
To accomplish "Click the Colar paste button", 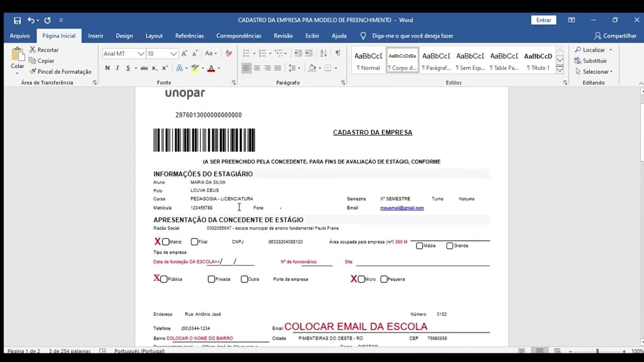I will pyautogui.click(x=18, y=60).
